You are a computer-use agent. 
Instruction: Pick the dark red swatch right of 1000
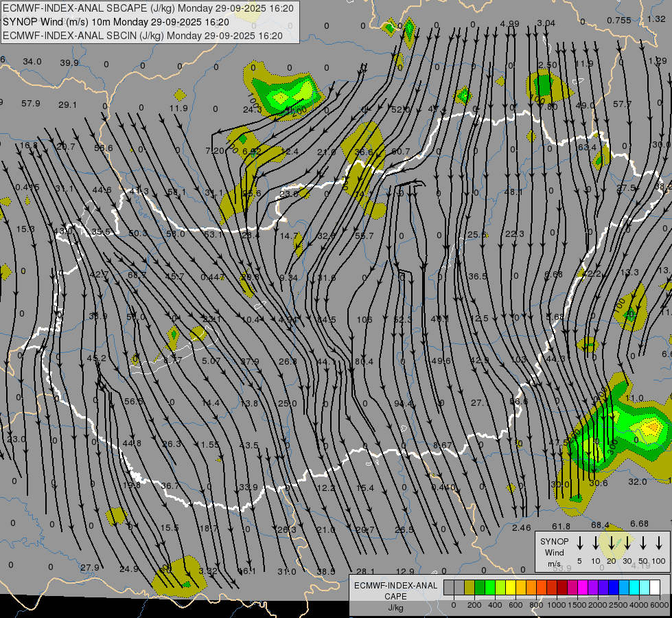pyautogui.click(x=562, y=588)
